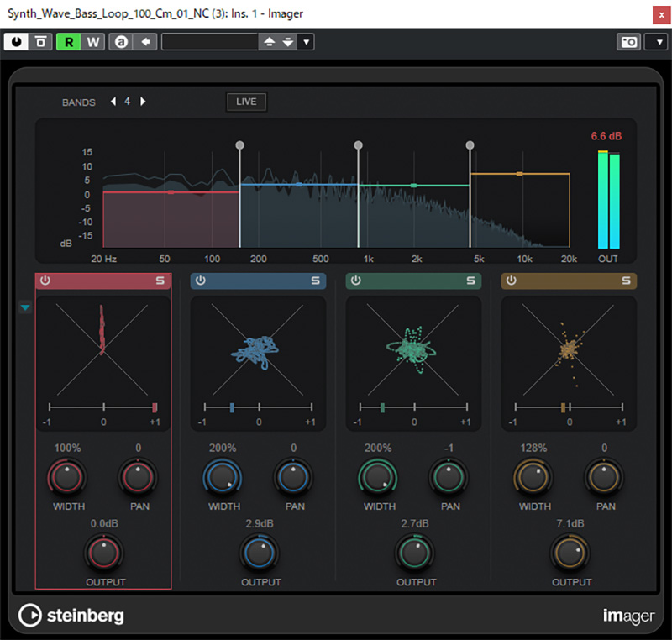Solo the green band 3
This screenshot has height=640, width=672.
coord(470,281)
